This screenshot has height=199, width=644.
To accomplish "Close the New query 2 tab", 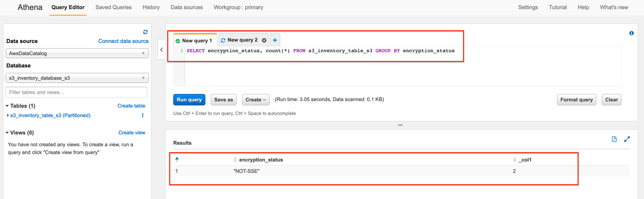I will tap(264, 40).
